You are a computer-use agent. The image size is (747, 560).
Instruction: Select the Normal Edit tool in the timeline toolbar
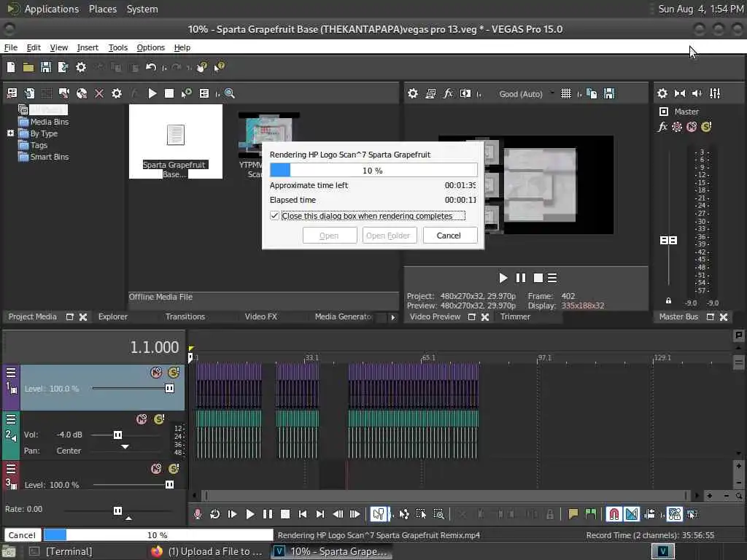point(379,514)
